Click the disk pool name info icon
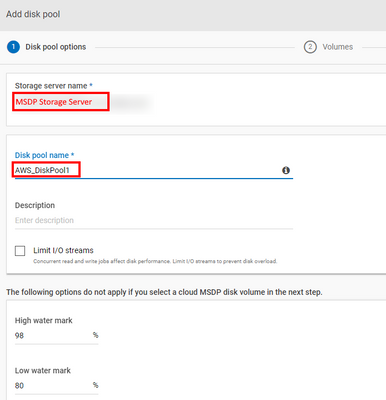This screenshot has height=400, width=386. tap(286, 170)
